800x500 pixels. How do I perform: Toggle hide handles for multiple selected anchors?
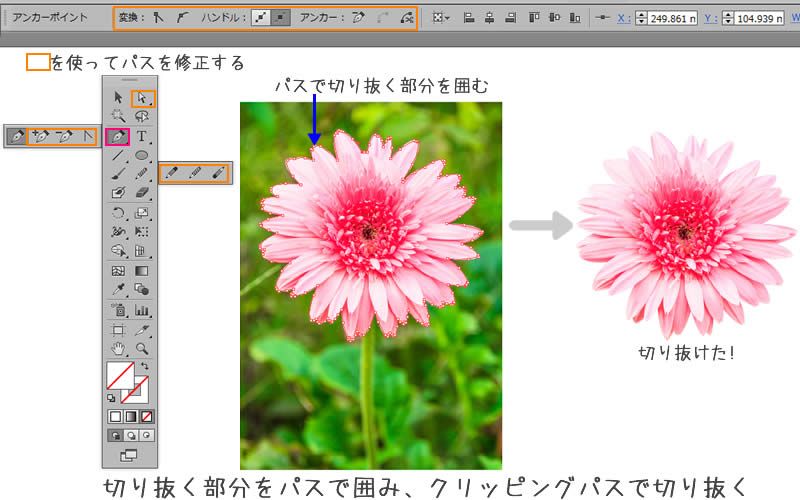tap(280, 18)
